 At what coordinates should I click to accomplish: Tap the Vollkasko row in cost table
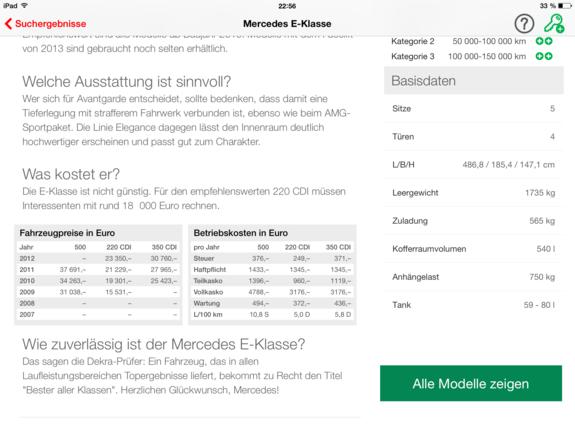click(272, 292)
